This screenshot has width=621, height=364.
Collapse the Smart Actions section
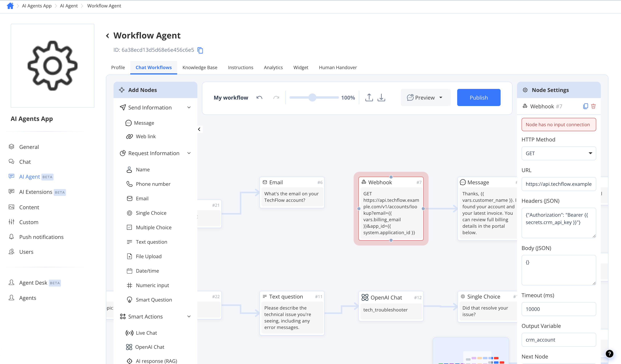[x=189, y=316]
